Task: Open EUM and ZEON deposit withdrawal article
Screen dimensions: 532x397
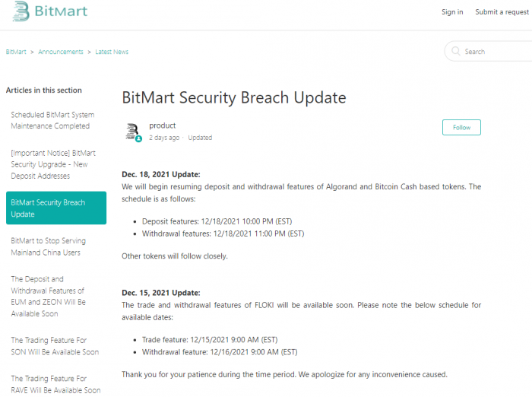Action: (x=48, y=296)
